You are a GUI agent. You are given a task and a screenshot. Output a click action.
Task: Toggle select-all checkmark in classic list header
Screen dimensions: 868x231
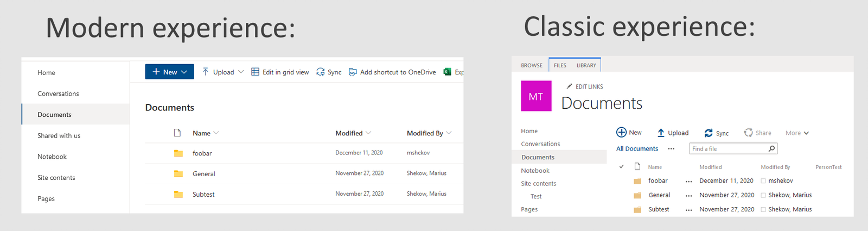622,166
